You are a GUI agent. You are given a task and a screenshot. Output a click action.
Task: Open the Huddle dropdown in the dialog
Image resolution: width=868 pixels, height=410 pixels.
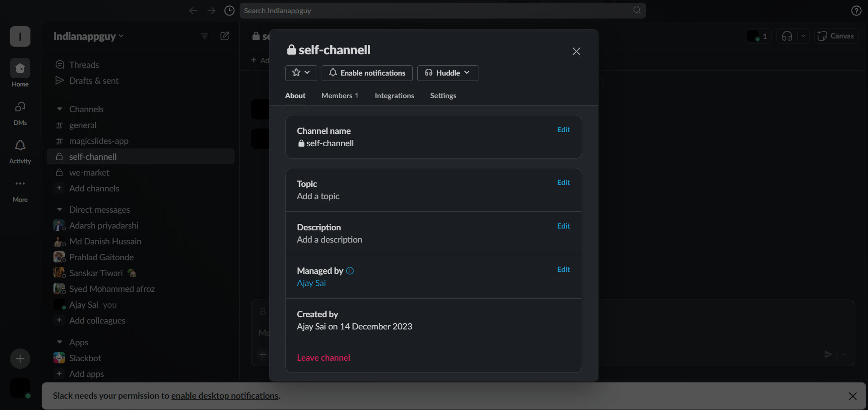pyautogui.click(x=448, y=73)
